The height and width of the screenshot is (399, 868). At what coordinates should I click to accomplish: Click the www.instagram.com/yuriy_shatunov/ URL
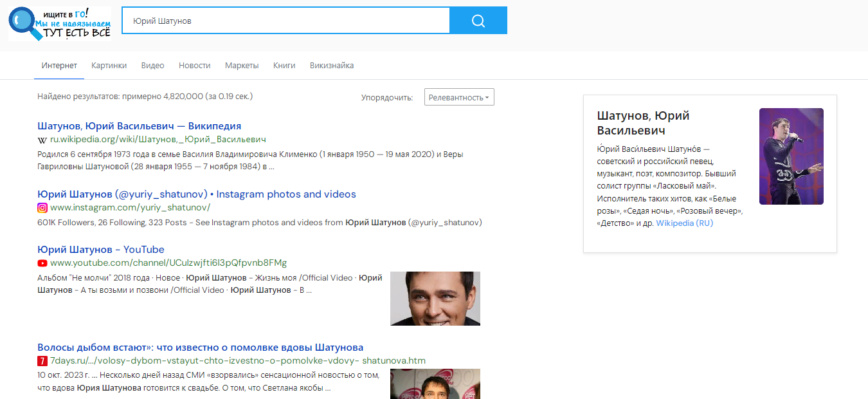131,208
